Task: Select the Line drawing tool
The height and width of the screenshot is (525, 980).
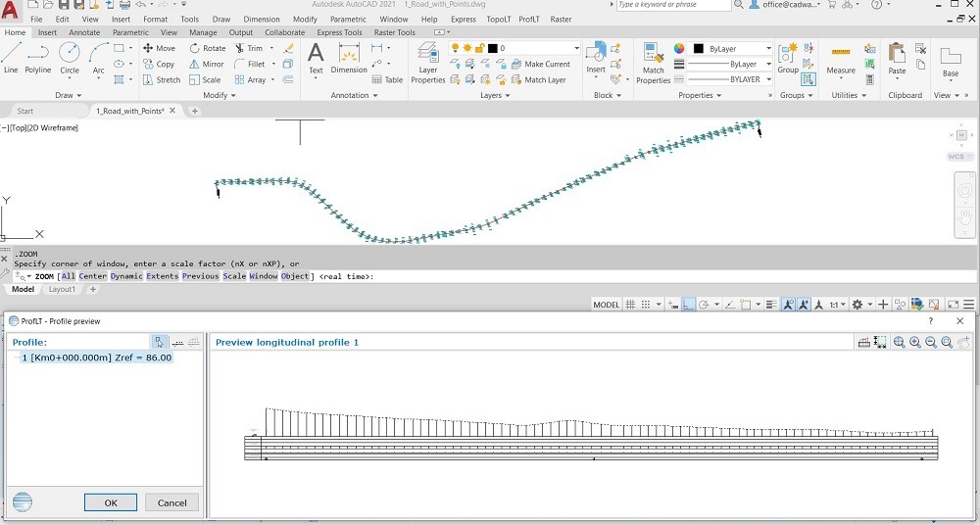Action: [x=11, y=58]
